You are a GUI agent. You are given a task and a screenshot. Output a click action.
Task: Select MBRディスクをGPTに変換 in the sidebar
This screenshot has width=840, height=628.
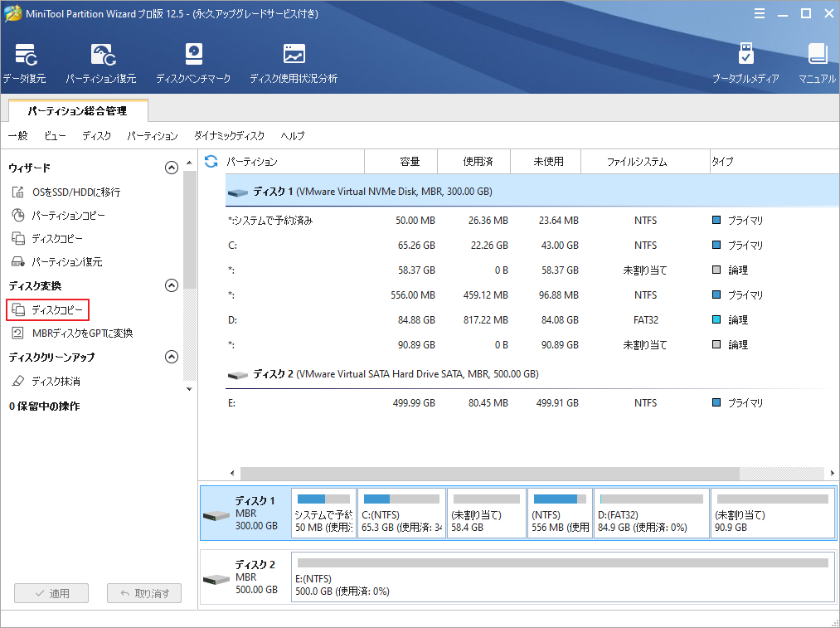81,333
